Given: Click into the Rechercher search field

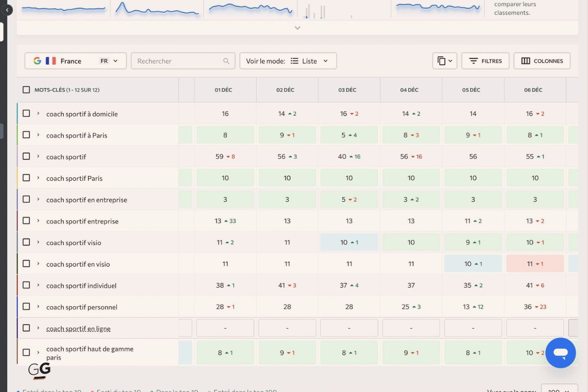Looking at the screenshot, I should coord(176,61).
